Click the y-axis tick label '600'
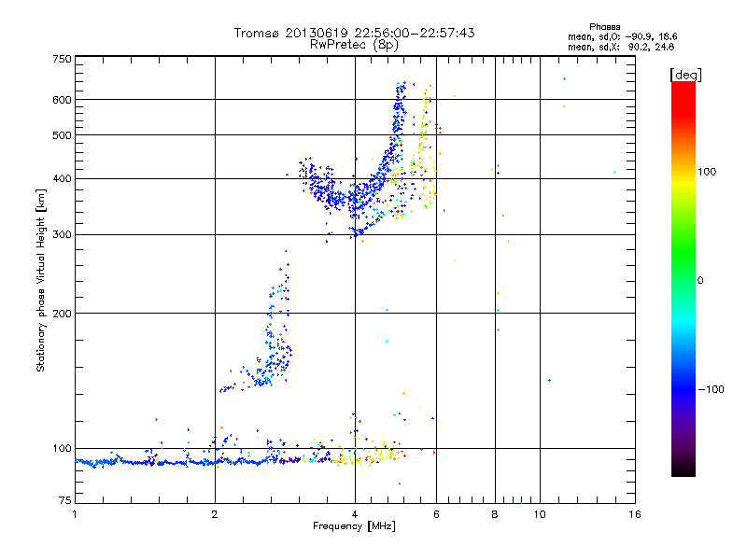 pyautogui.click(x=62, y=100)
